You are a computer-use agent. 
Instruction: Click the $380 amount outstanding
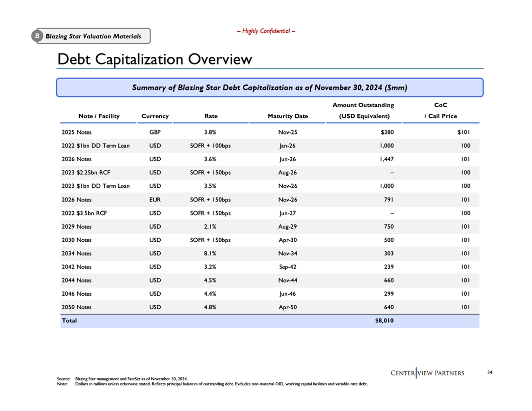[387, 132]
